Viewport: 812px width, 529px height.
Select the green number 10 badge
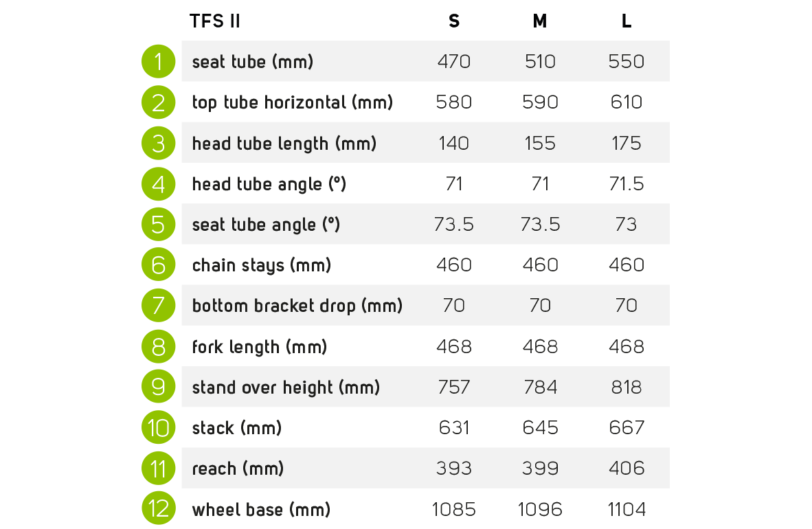click(x=159, y=428)
